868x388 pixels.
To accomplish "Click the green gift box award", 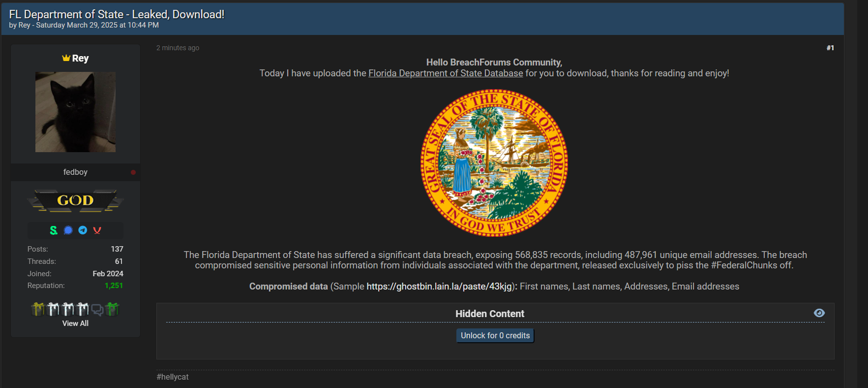I will [112, 309].
